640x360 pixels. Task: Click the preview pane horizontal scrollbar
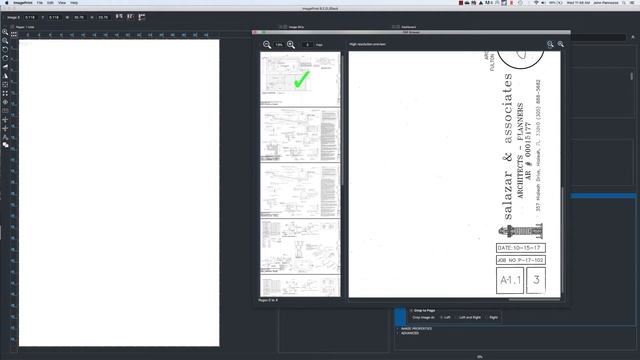click(x=534, y=300)
